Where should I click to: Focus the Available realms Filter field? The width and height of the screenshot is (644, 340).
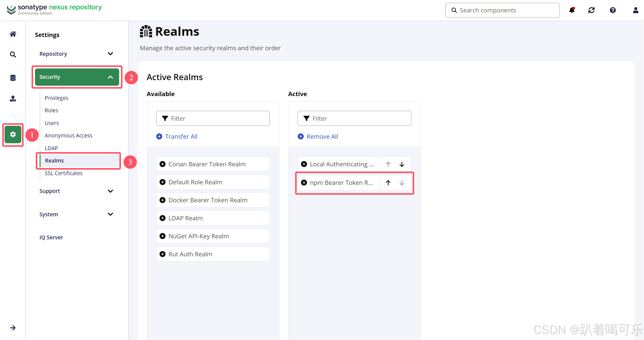point(213,118)
